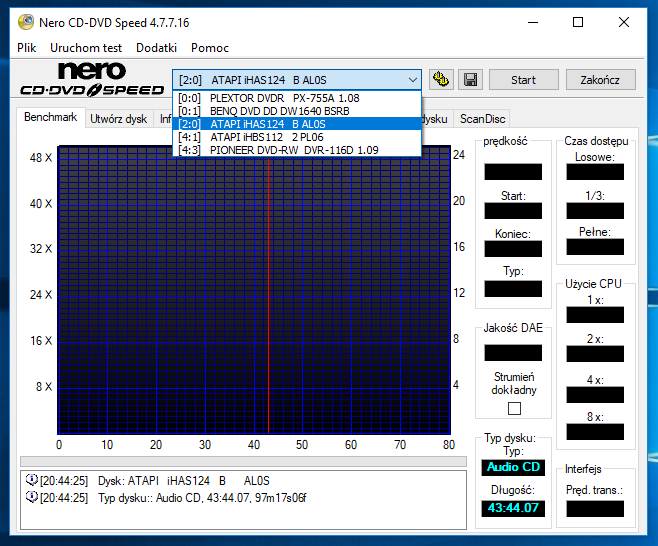The width and height of the screenshot is (658, 546).
Task: Select PIONEER DVD-RW DVR-116D drive
Action: (x=297, y=150)
